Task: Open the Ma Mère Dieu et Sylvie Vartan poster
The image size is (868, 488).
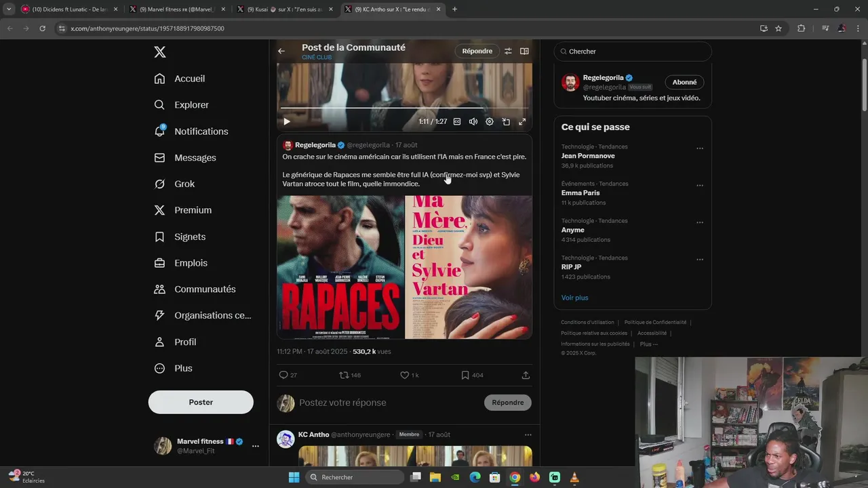Action: tap(469, 267)
